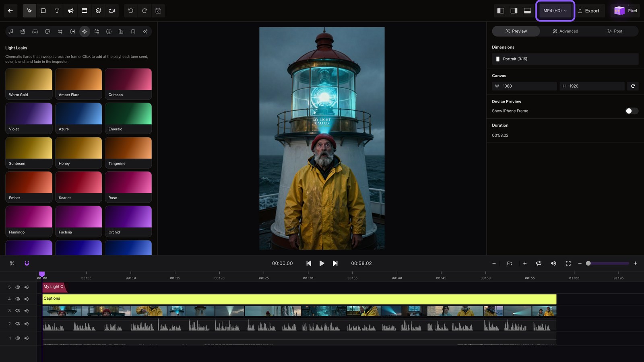644x362 pixels.
Task: Open the music assets tab icon
Action: pyautogui.click(x=11, y=31)
